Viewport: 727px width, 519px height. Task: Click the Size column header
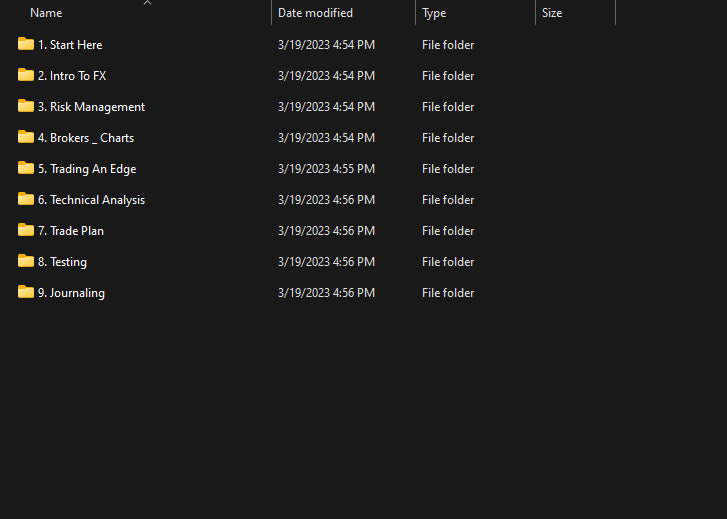(x=552, y=13)
